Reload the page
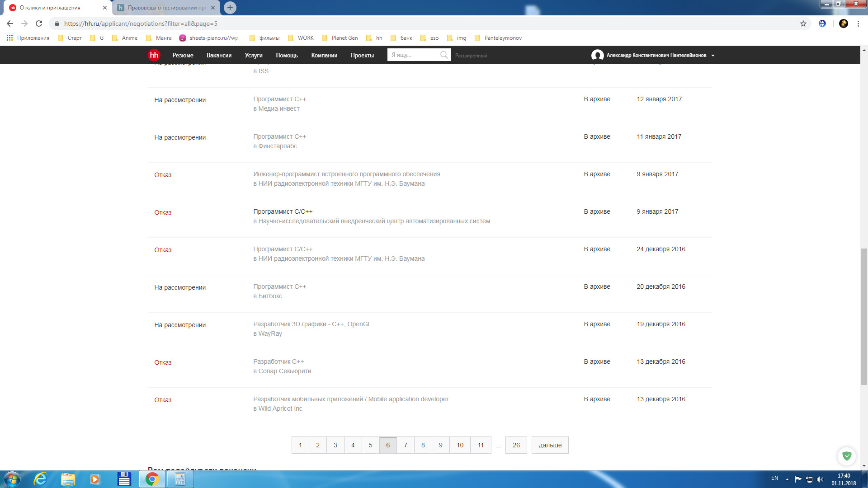 [x=39, y=23]
